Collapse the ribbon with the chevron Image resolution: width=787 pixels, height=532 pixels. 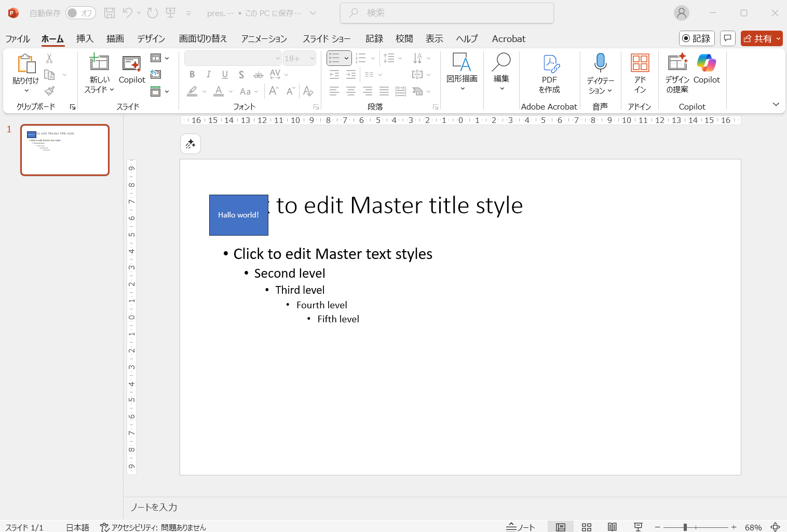click(776, 104)
